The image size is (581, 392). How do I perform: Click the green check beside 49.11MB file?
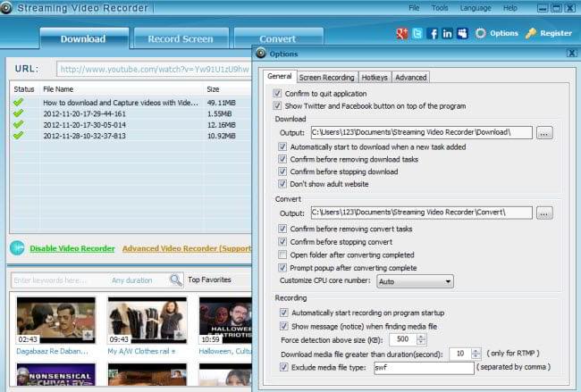(18, 102)
